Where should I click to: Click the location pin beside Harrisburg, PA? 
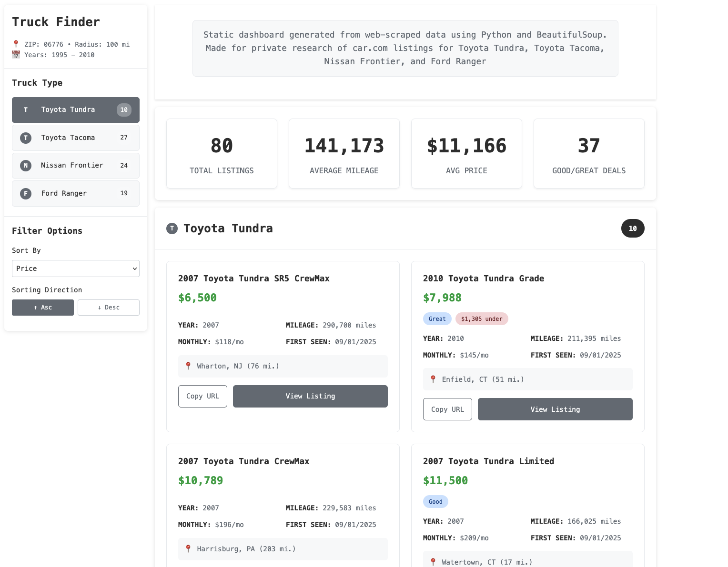[x=188, y=549]
